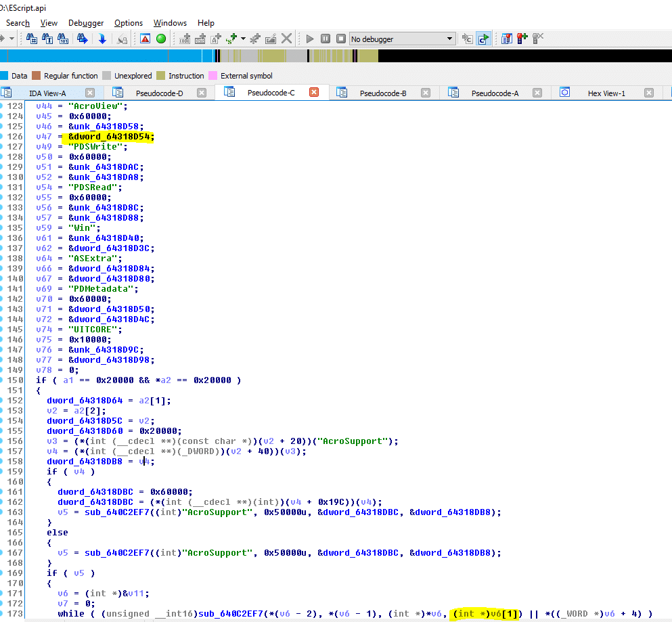This screenshot has height=622, width=672.
Task: Click the search text binoculars icon
Action: click(47, 39)
